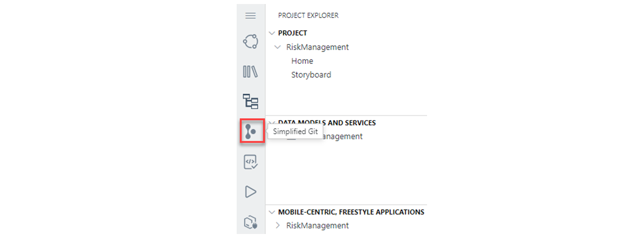Click the PROJECT section header label
This screenshot has height=238, width=644.
(x=293, y=33)
